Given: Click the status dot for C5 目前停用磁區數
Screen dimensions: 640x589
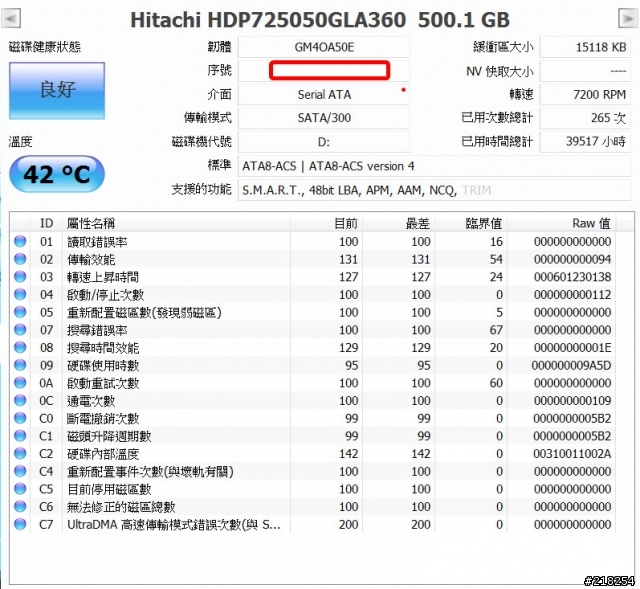Looking at the screenshot, I should tap(20, 489).
